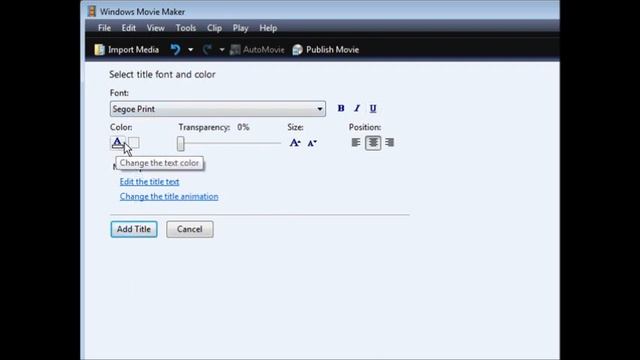Image resolution: width=640 pixels, height=360 pixels.
Task: Click the Cancel button
Action: click(x=190, y=229)
